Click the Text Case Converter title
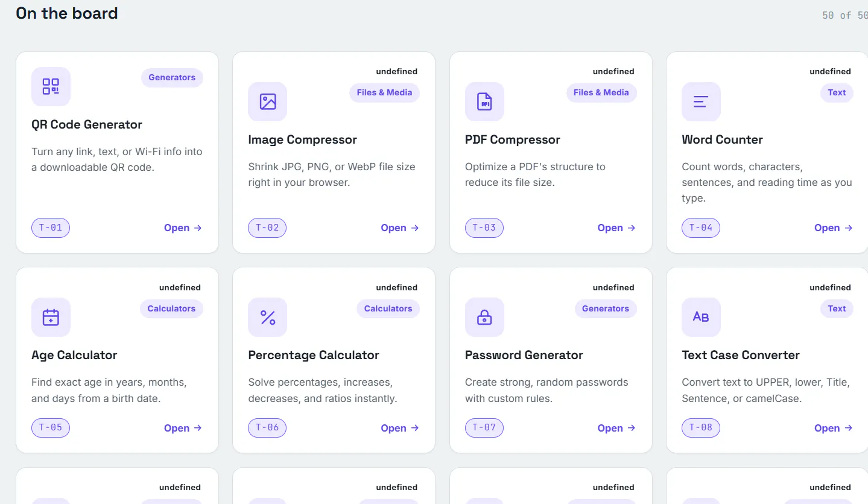 (741, 355)
